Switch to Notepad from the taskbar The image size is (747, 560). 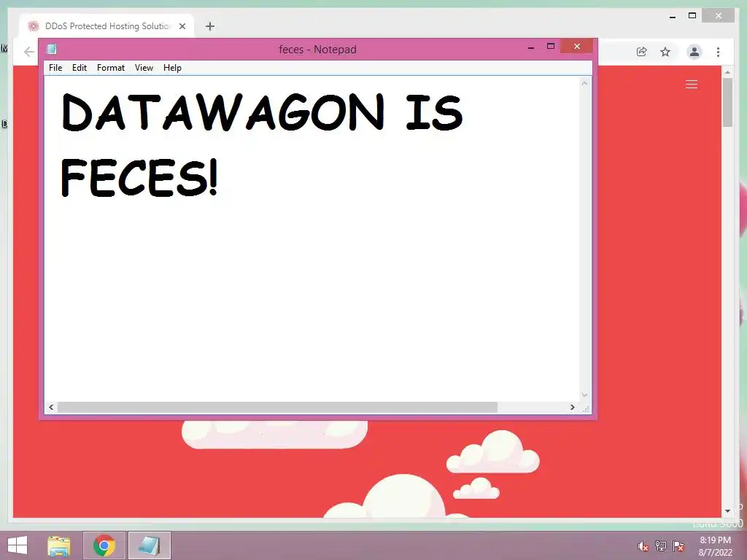tap(149, 545)
